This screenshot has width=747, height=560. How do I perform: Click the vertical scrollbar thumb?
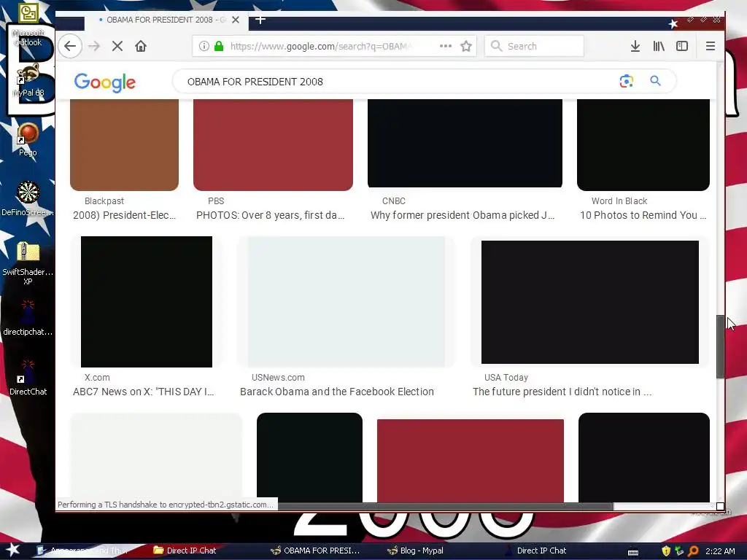pyautogui.click(x=720, y=346)
